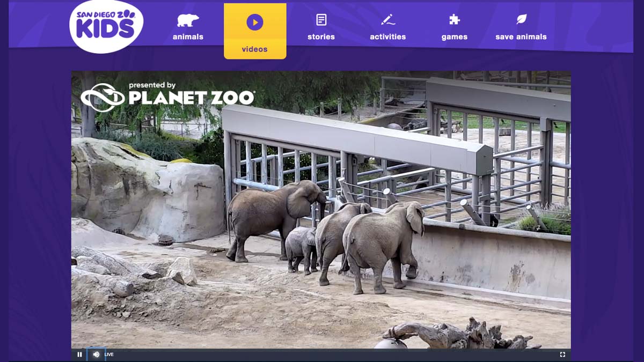644x362 pixels.
Task: Click the Planet Zoo logo overlay
Action: (x=167, y=97)
